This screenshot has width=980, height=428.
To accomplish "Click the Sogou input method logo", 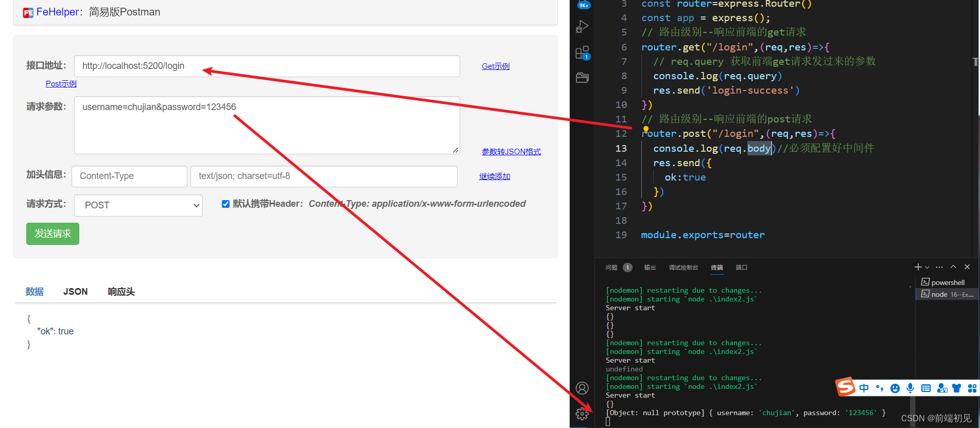I will (845, 386).
